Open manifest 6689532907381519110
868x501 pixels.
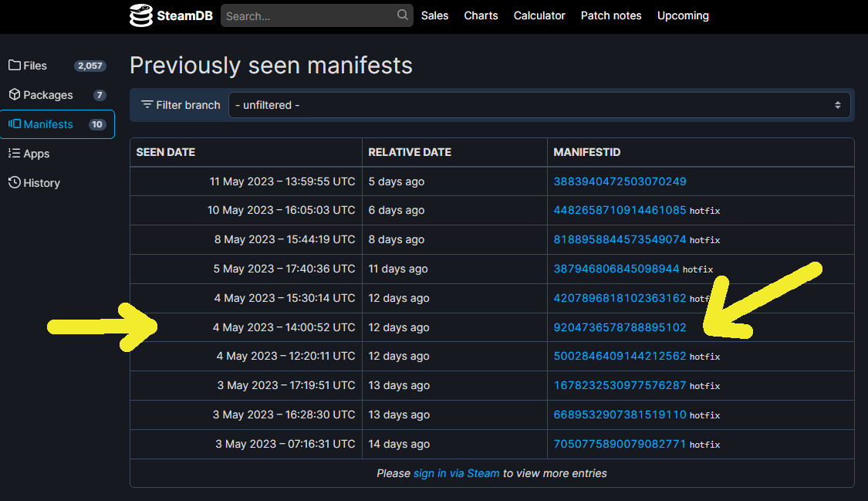click(x=620, y=415)
